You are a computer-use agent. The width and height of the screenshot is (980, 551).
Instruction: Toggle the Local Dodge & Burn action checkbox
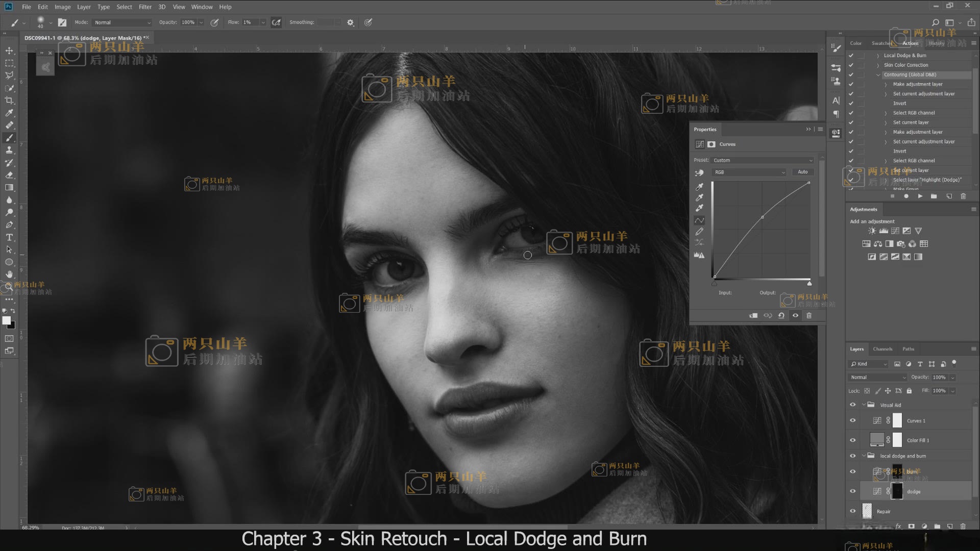click(x=851, y=56)
